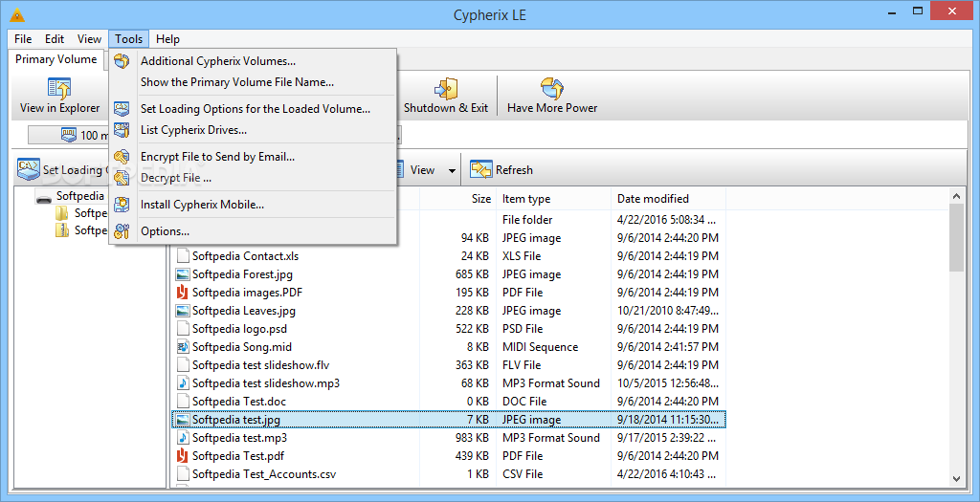Open the File menu
Image resolution: width=980 pixels, height=502 pixels.
tap(23, 38)
